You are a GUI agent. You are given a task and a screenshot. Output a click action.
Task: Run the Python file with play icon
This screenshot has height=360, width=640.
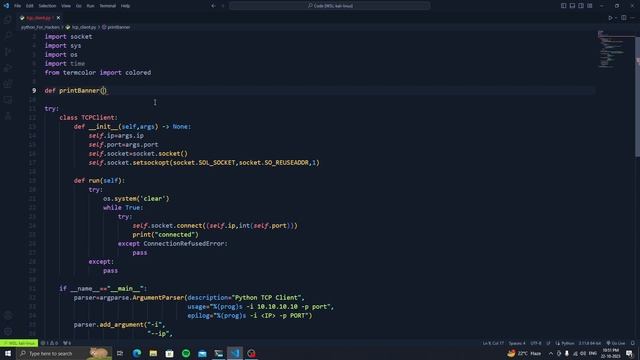[610, 18]
